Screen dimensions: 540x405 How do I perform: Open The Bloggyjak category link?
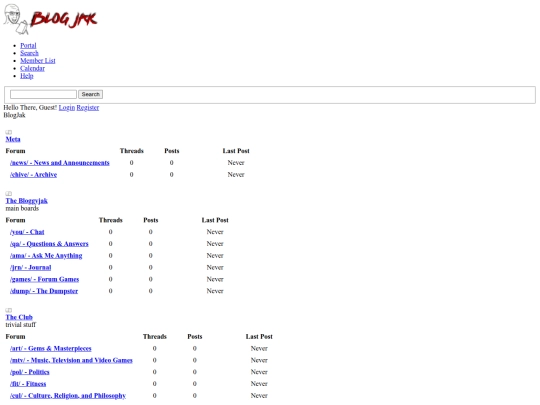(x=27, y=201)
